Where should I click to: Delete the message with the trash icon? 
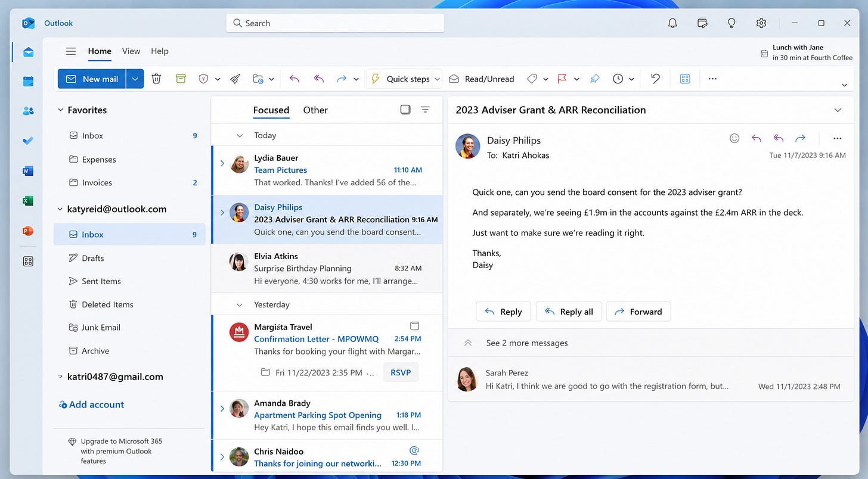156,79
